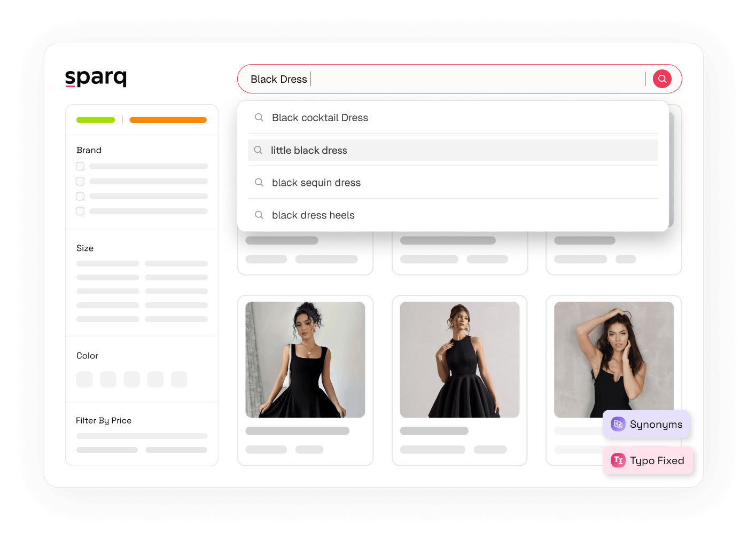
Task: Click the search input containing "Black Dress"
Action: 374,79
